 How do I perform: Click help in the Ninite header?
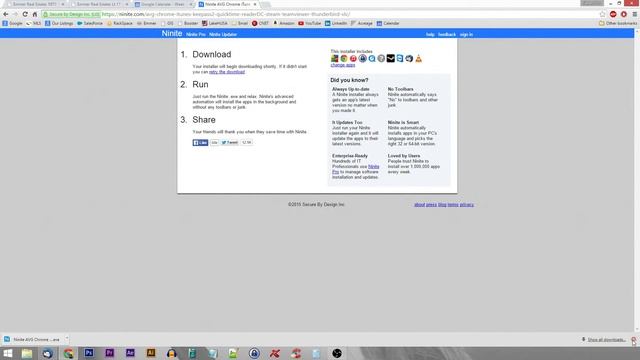[430, 35]
